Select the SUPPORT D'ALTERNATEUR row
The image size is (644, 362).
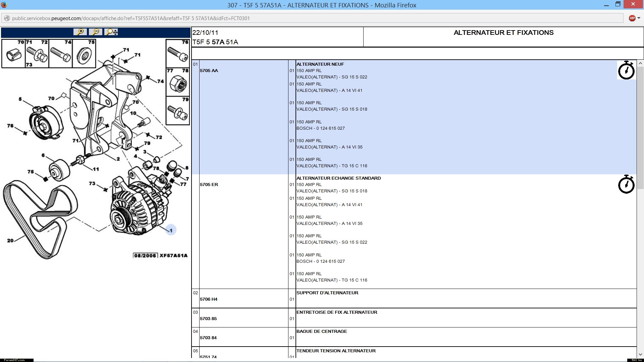[x=327, y=293]
